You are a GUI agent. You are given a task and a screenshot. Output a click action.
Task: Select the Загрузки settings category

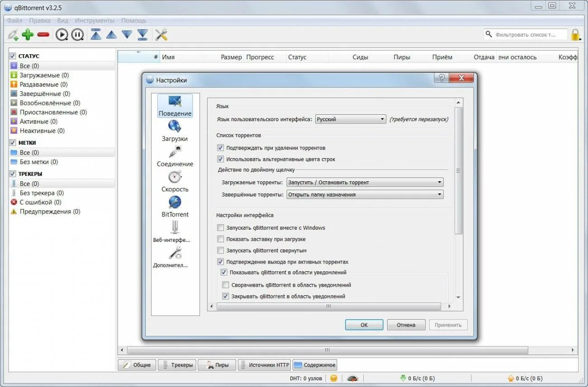pos(175,131)
